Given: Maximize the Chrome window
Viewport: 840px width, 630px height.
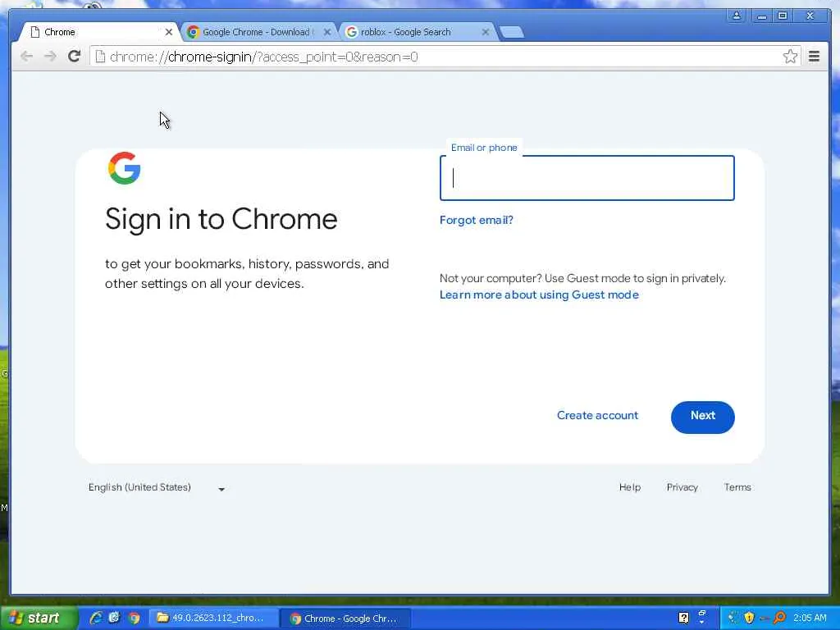Looking at the screenshot, I should coord(782,16).
